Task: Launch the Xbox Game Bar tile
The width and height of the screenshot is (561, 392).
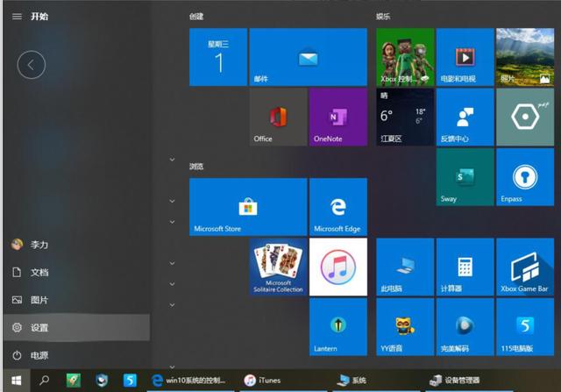Action: coord(525,267)
